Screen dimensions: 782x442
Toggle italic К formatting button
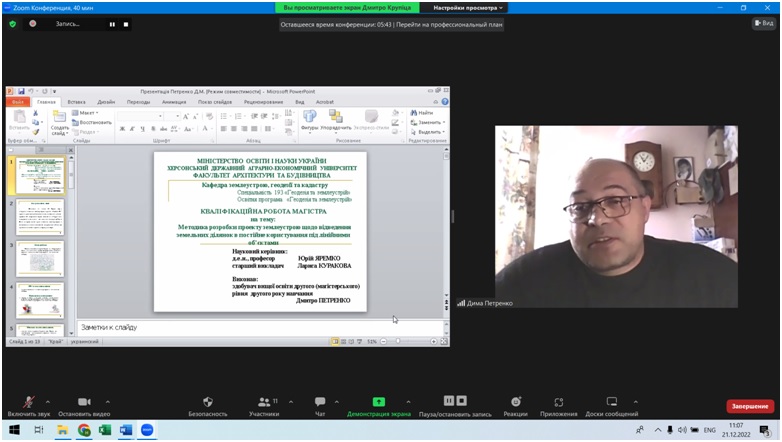pyautogui.click(x=132, y=129)
